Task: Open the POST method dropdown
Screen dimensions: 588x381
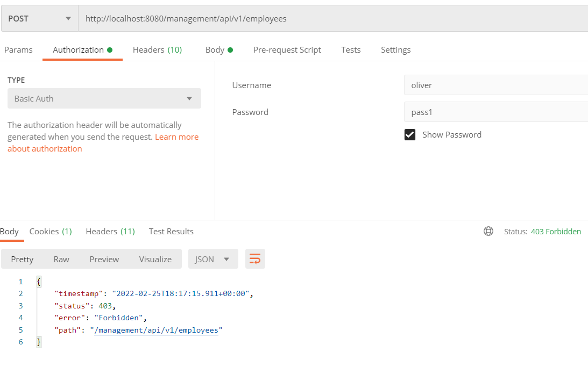Action: tap(39, 19)
